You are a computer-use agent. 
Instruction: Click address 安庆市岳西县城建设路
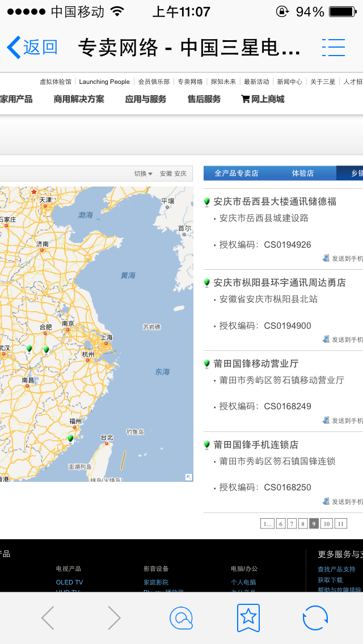point(264,218)
